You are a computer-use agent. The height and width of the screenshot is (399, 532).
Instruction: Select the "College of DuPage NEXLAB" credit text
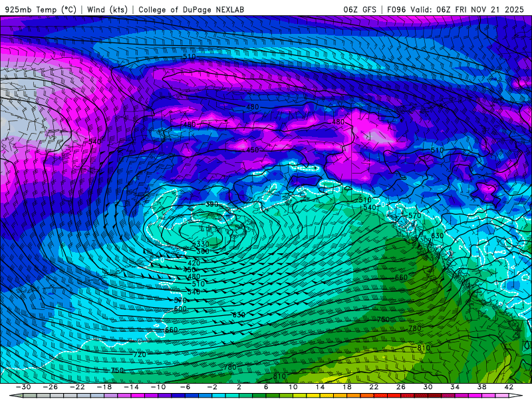click(x=192, y=9)
